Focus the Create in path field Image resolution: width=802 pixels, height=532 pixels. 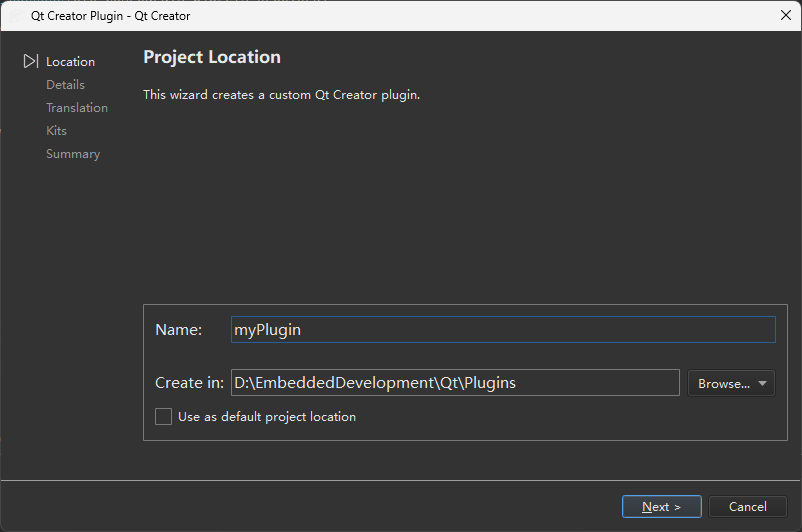pyautogui.click(x=455, y=383)
